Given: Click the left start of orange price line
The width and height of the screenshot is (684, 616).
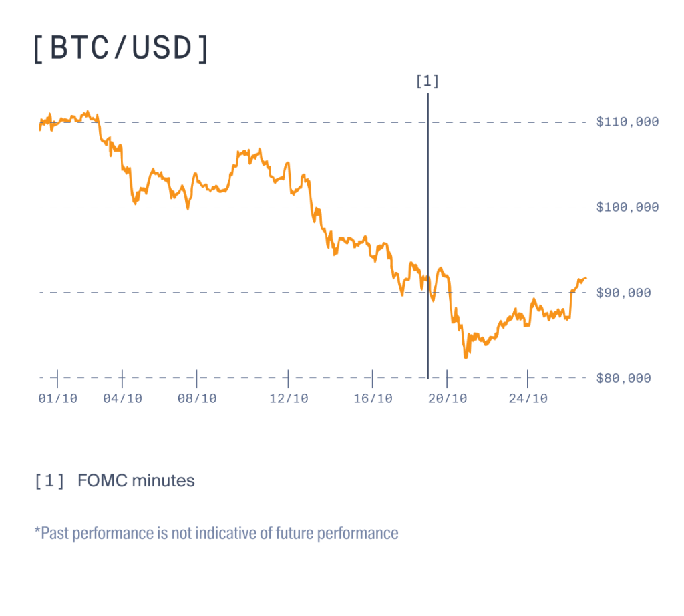Looking at the screenshot, I should pos(40,128).
